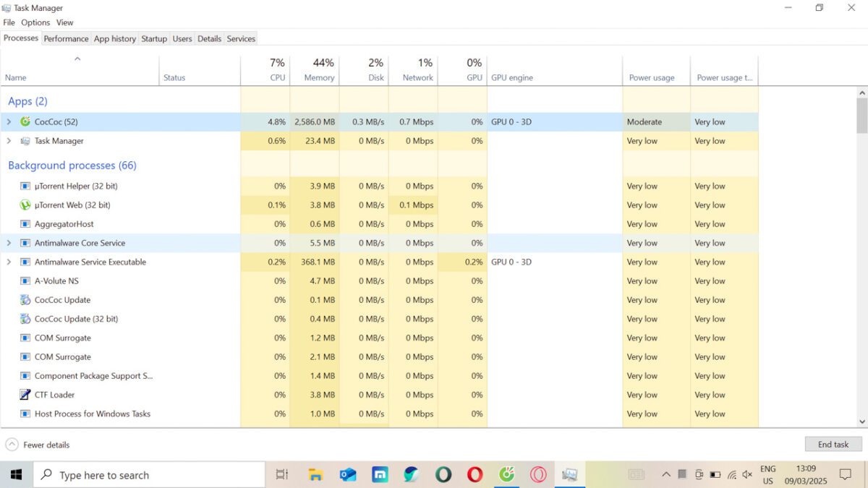Sort by the Power usage column header
868x488 pixels.
pos(657,71)
